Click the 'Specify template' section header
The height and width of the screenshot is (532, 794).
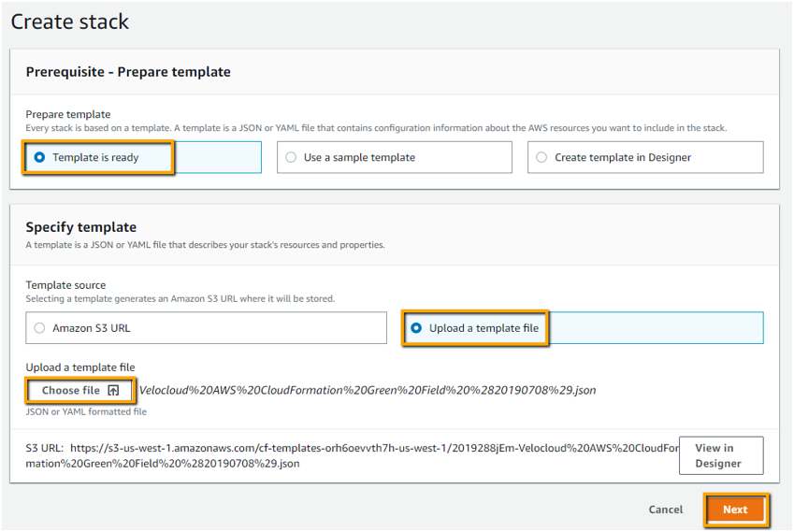tap(81, 227)
